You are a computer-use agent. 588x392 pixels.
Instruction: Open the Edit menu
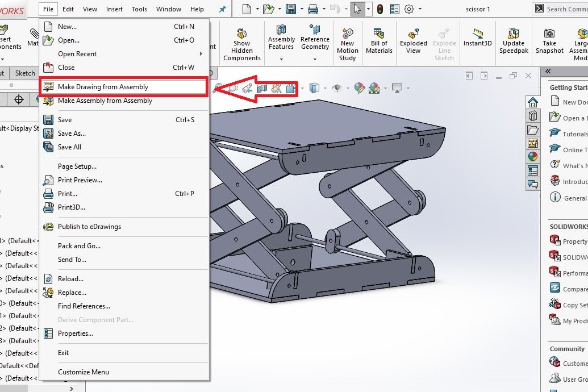[x=68, y=9]
